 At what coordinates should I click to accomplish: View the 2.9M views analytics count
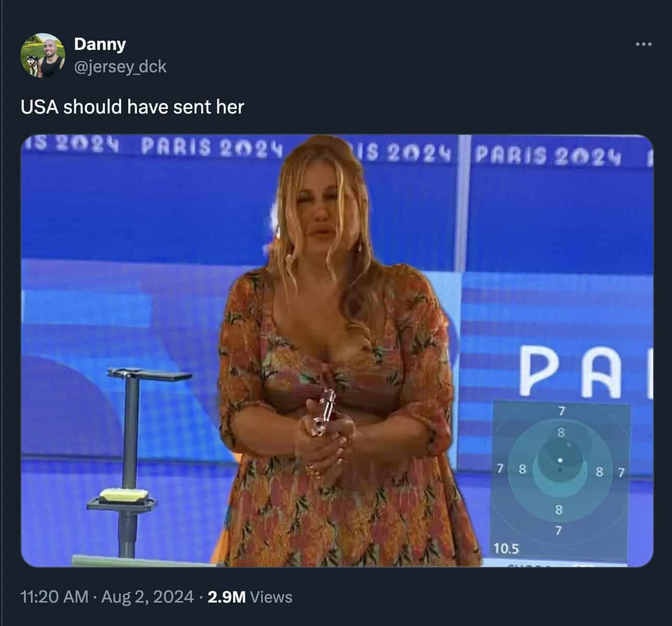[x=226, y=596]
